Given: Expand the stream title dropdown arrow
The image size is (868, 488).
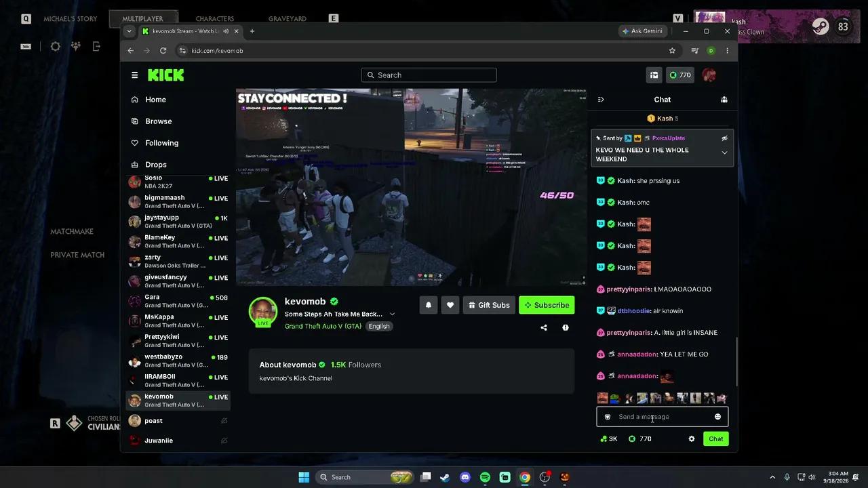Looking at the screenshot, I should click(392, 314).
